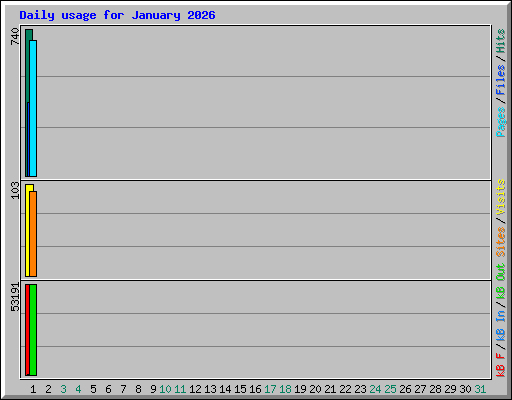This screenshot has height=400, width=512.
Task: Click the orange Sites bar for day 1
Action: click(x=33, y=234)
